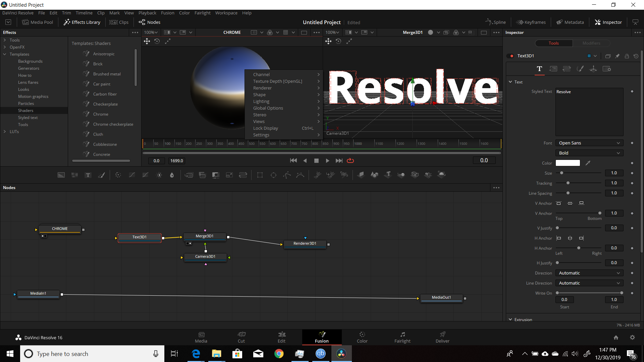Open the Settings tab in the Inspector
Screen dimensions: 644x362
coord(607,69)
